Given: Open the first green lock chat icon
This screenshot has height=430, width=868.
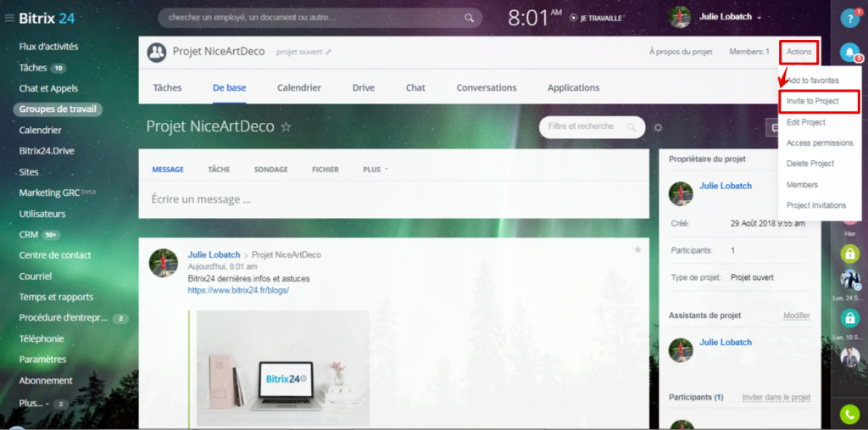Looking at the screenshot, I should point(849,254).
